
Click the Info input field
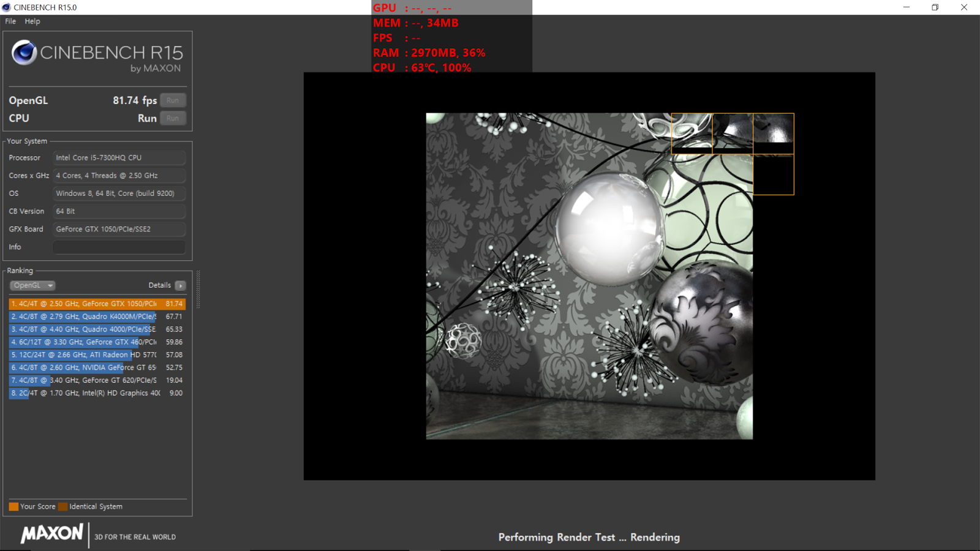(119, 247)
